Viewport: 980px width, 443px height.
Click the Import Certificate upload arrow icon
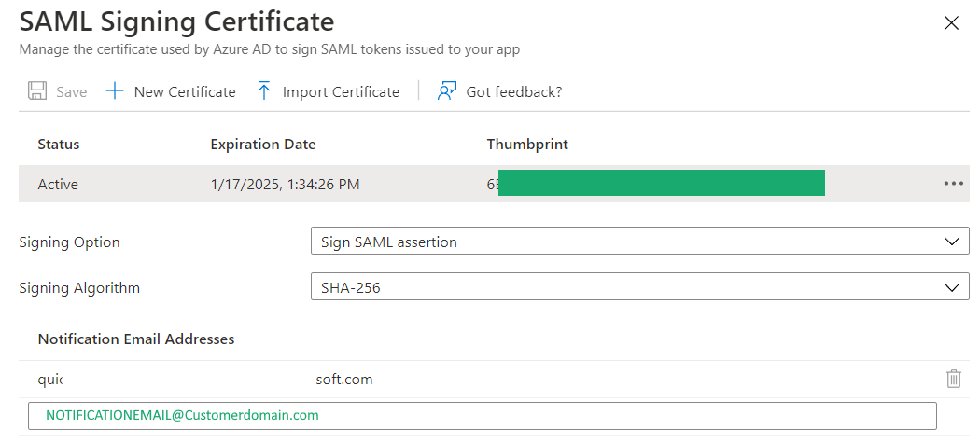click(x=264, y=91)
